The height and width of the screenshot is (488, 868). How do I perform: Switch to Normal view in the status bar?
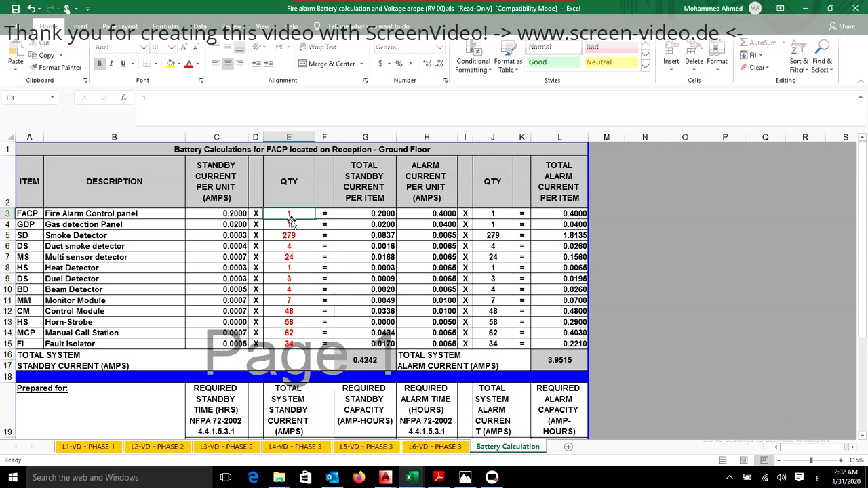[723, 460]
